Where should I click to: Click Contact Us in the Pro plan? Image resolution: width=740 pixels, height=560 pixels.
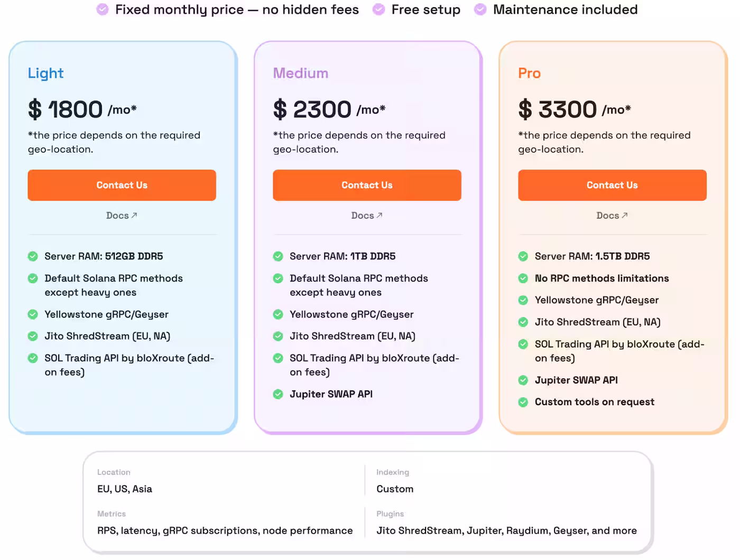[x=612, y=185]
